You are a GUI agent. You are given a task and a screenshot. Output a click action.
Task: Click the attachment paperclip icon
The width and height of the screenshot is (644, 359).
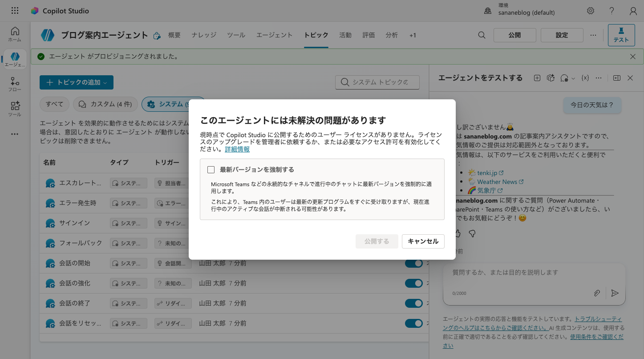597,293
